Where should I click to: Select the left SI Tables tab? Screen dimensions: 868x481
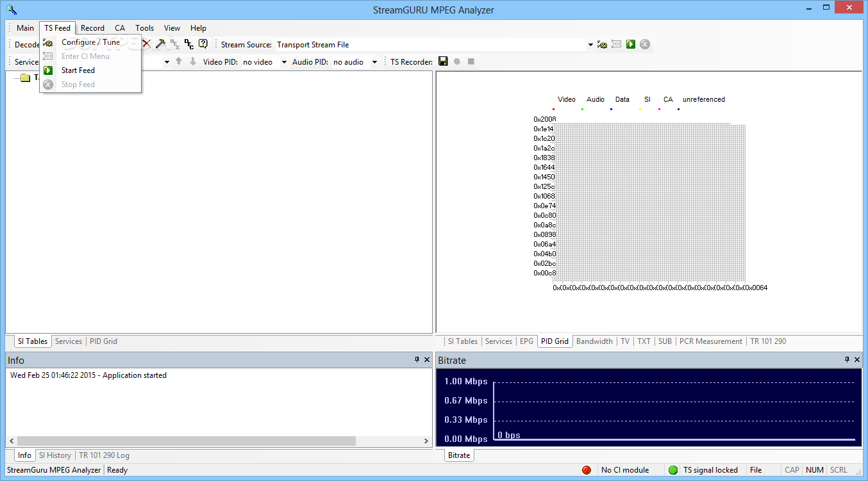33,341
